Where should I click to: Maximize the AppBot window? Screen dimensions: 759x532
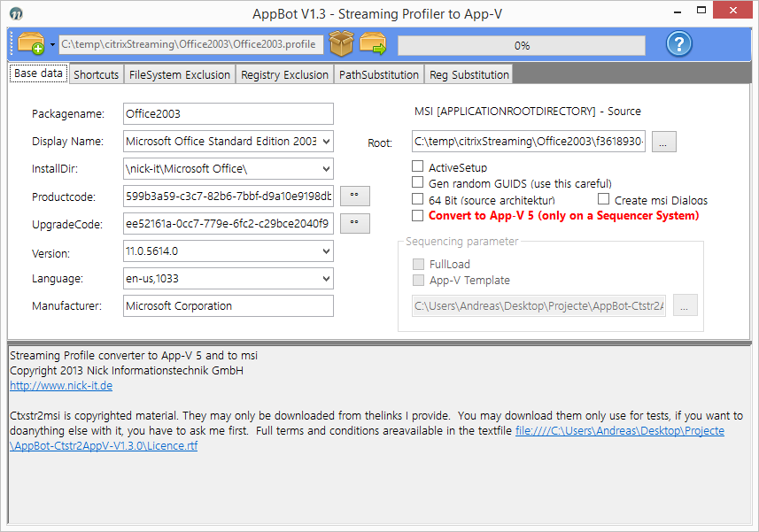(x=701, y=10)
